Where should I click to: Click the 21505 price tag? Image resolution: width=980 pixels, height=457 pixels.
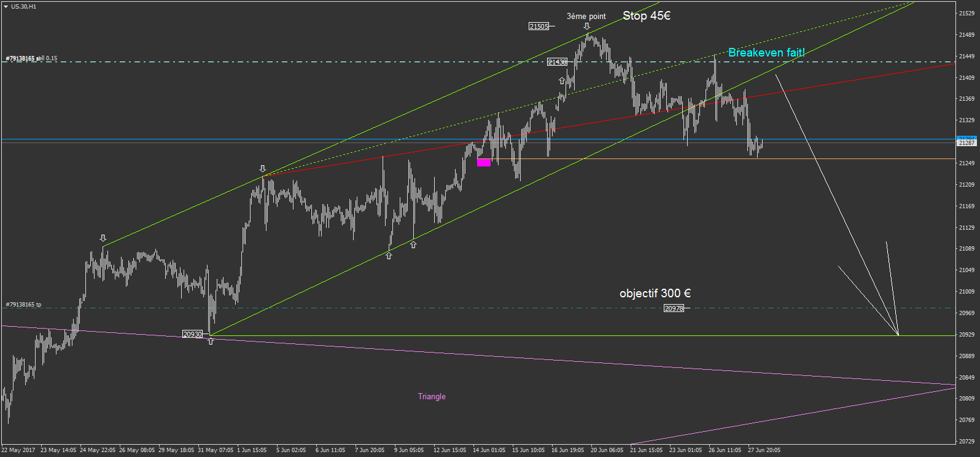click(539, 26)
